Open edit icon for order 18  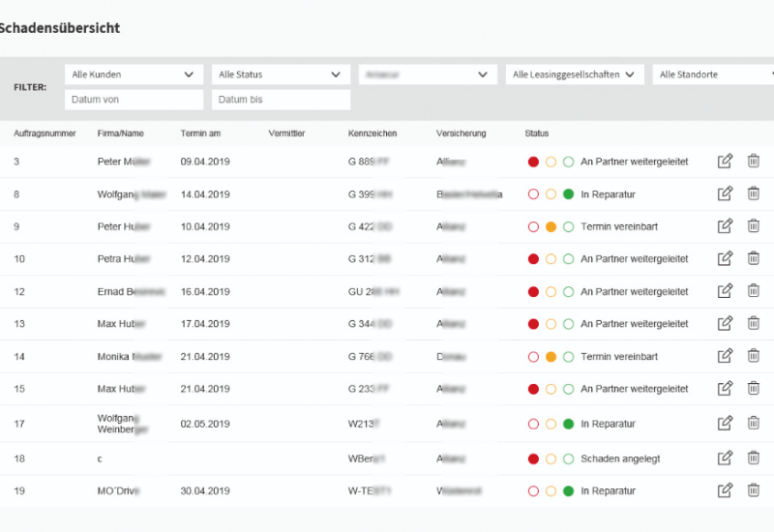pyautogui.click(x=725, y=458)
